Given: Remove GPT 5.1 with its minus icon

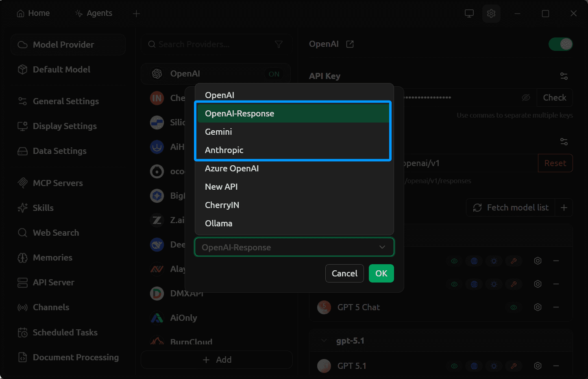Looking at the screenshot, I should point(556,366).
